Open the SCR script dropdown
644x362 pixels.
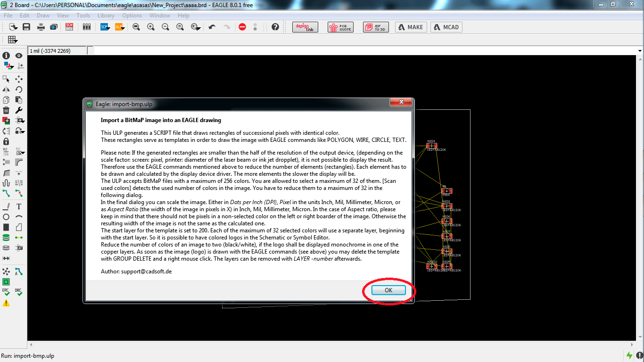point(105,27)
